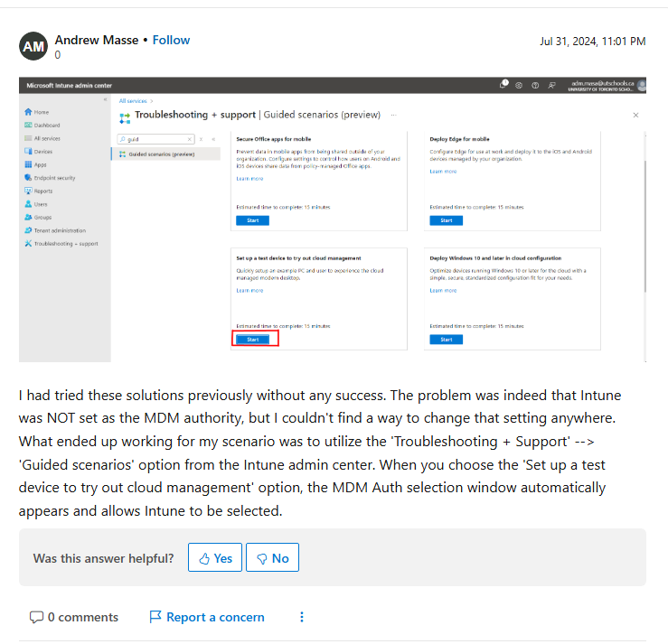Click the All services breadcrumb link
This screenshot has width=668, height=644.
pos(133,101)
